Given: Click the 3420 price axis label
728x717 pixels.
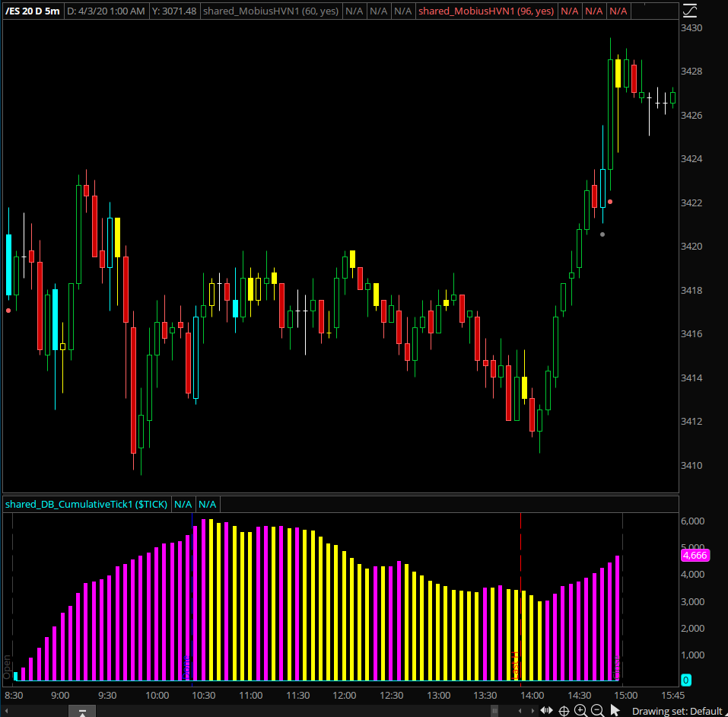Looking at the screenshot, I should [x=691, y=247].
